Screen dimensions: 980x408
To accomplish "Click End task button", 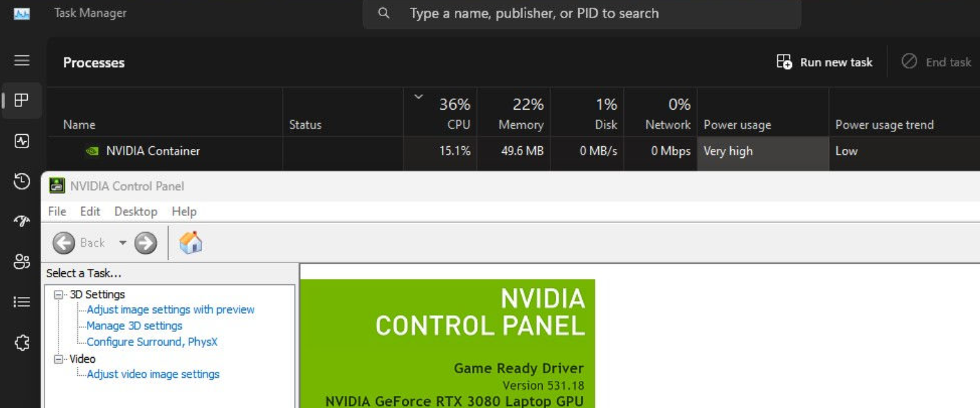I will (936, 62).
